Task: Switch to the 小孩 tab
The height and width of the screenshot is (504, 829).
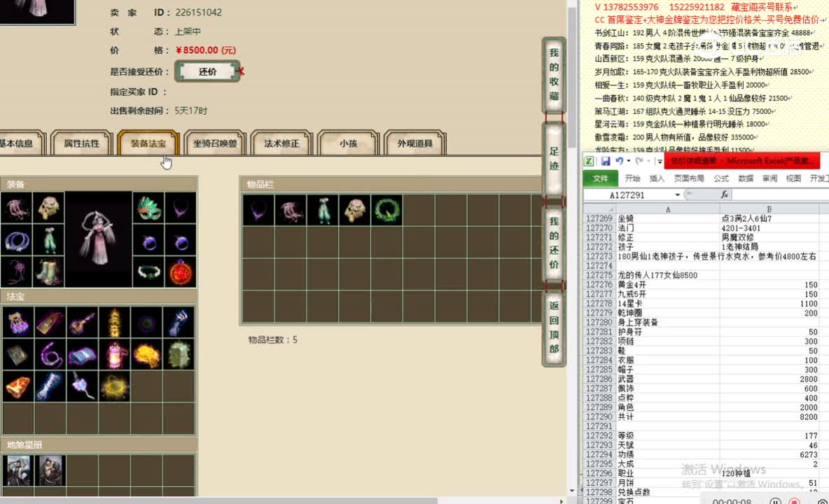Action: (x=348, y=143)
